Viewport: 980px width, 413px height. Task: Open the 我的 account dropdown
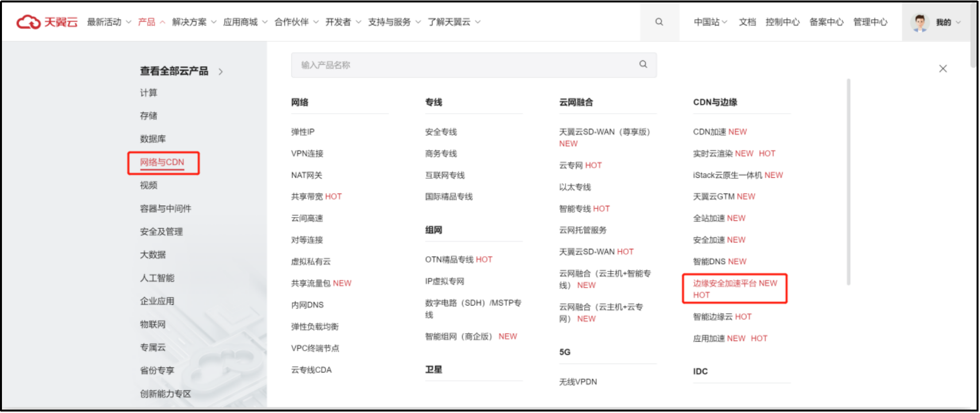click(x=948, y=22)
